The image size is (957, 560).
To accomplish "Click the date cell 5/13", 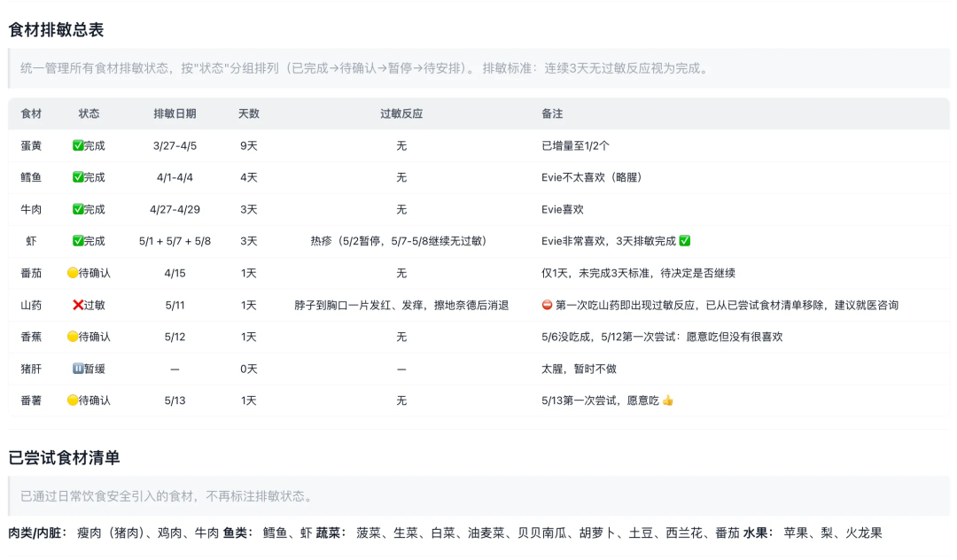I will tap(175, 401).
